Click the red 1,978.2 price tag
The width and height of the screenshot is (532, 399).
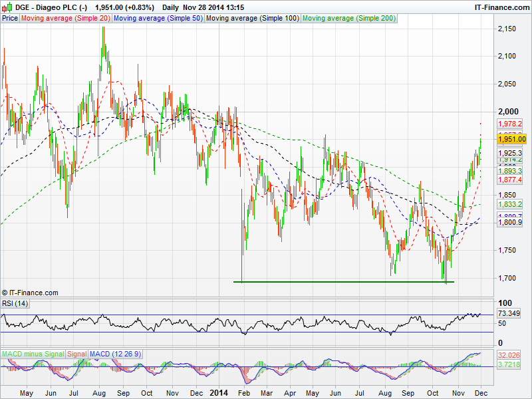coord(511,124)
